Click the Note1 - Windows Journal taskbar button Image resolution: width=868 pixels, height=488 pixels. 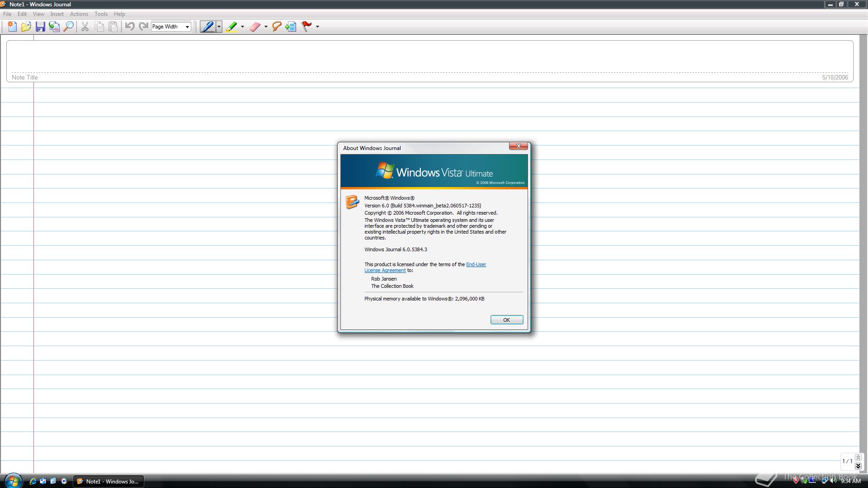(x=108, y=481)
